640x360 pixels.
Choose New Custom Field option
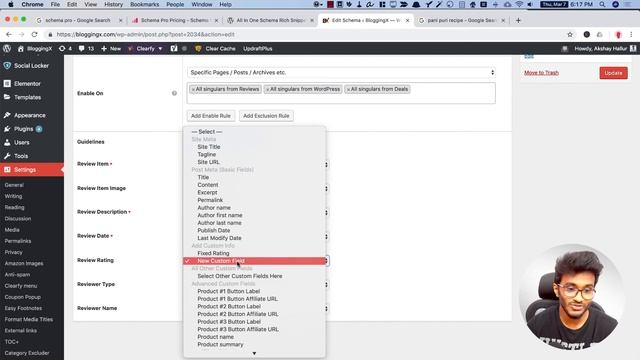[x=254, y=261]
